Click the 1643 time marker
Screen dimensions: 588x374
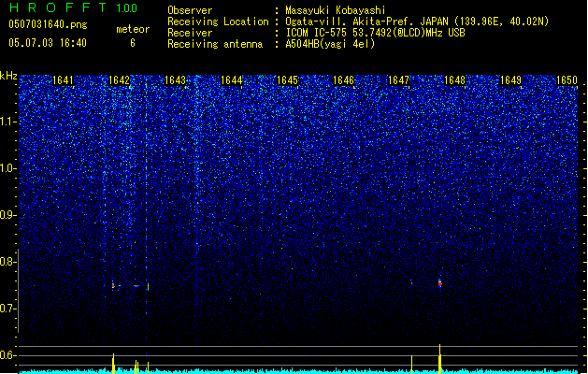(175, 79)
